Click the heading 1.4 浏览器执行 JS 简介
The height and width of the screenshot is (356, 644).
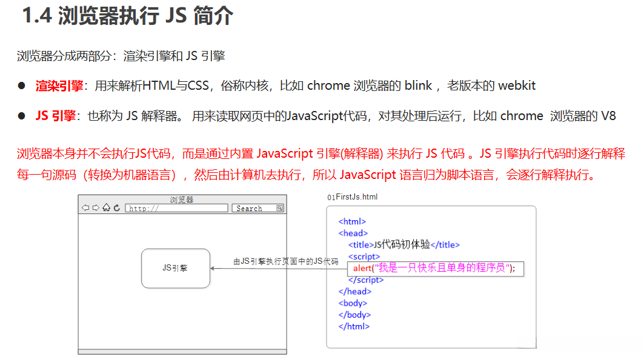(x=128, y=16)
